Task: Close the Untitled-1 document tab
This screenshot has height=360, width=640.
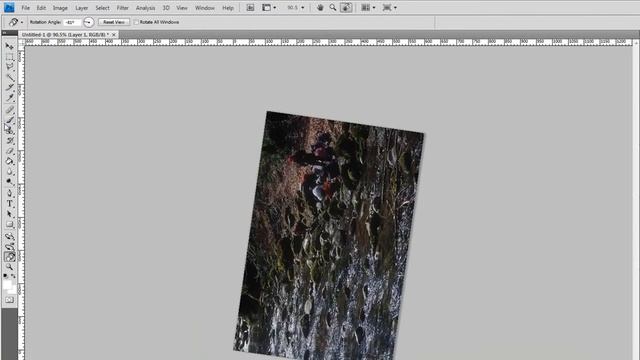Action: pyautogui.click(x=114, y=35)
